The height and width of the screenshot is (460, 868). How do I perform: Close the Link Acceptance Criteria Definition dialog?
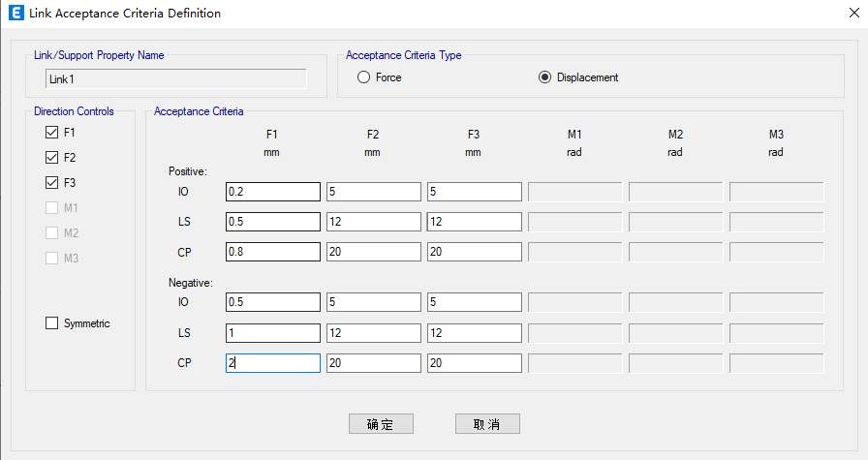[854, 13]
